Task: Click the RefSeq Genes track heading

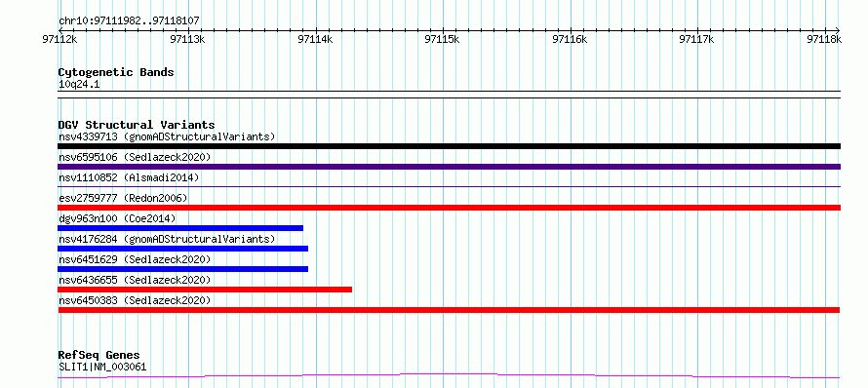Action: pos(99,356)
